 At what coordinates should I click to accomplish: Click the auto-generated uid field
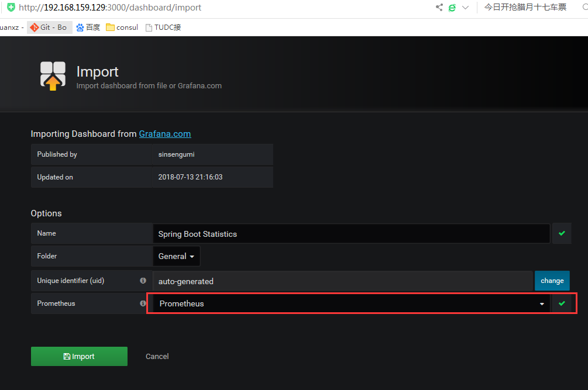343,281
